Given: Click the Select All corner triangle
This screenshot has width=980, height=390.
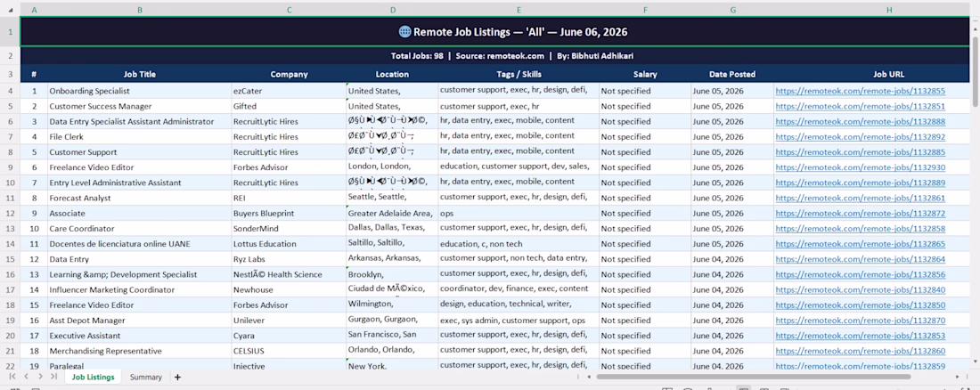Looking at the screenshot, I should pos(10,10).
